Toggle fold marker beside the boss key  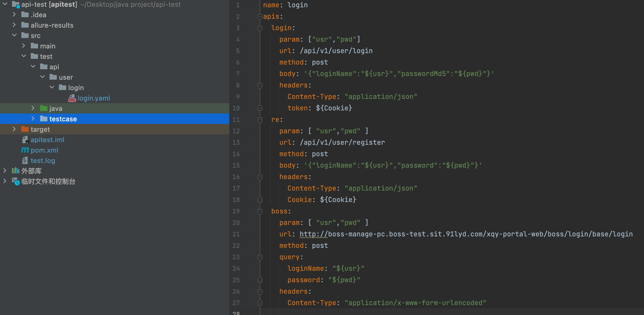[x=260, y=211]
